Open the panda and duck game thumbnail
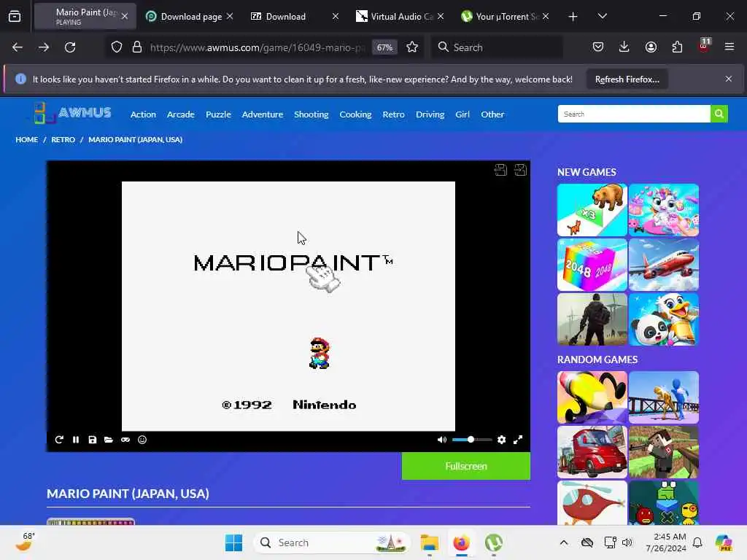The width and height of the screenshot is (747, 560). coord(664,319)
